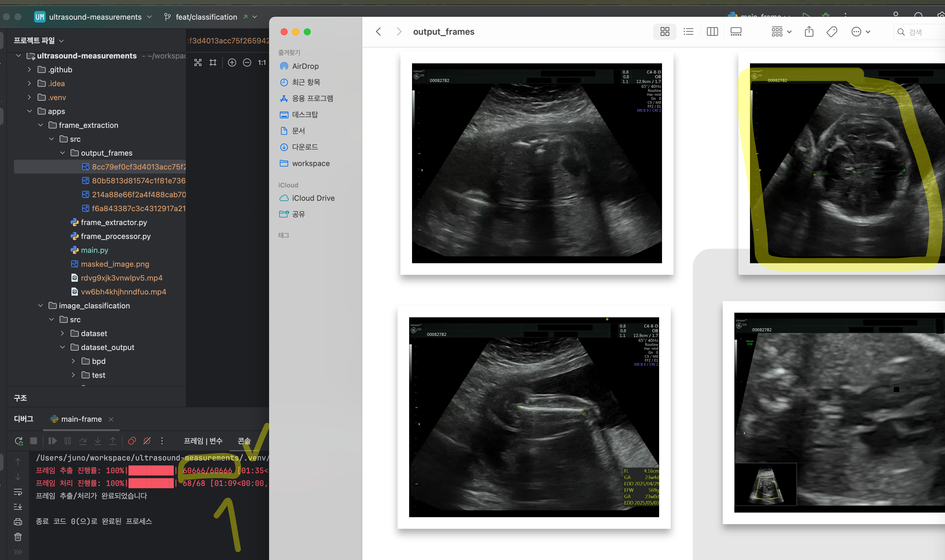Open 다운로드 in Finder sidebar

pos(305,147)
